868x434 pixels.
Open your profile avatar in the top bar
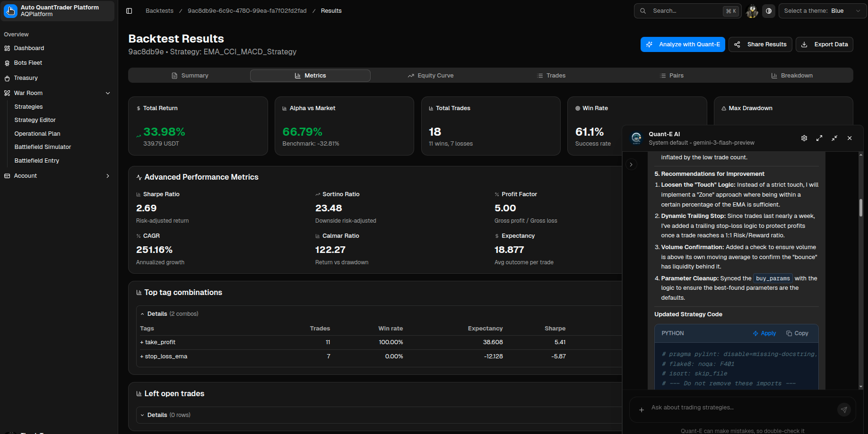coord(752,11)
